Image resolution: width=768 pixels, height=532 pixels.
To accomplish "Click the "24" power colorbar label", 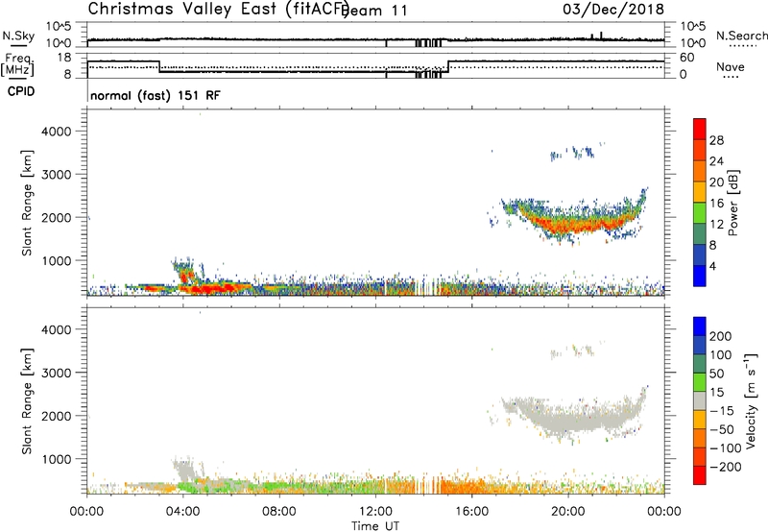I will (x=716, y=161).
